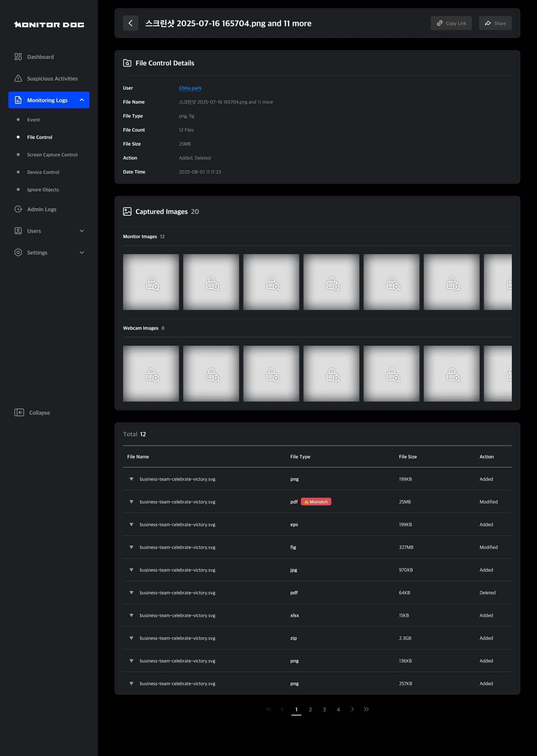This screenshot has height=756, width=537.
Task: Go to page 3 of results
Action: (324, 710)
